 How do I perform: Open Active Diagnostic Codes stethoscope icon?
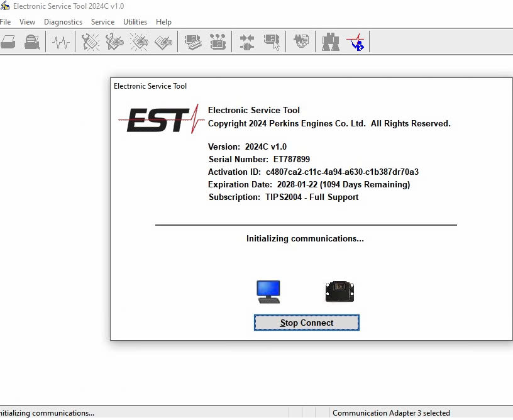point(91,43)
